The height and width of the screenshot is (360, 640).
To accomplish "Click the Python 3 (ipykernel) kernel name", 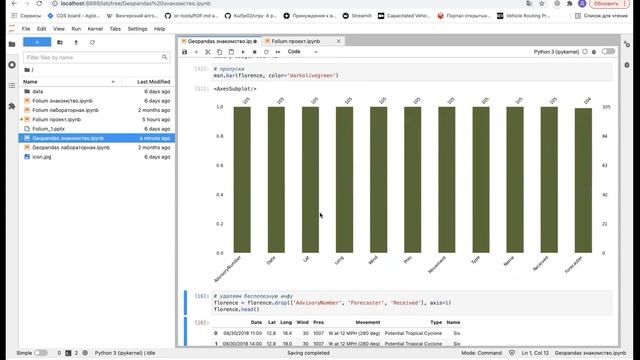I will (x=556, y=52).
